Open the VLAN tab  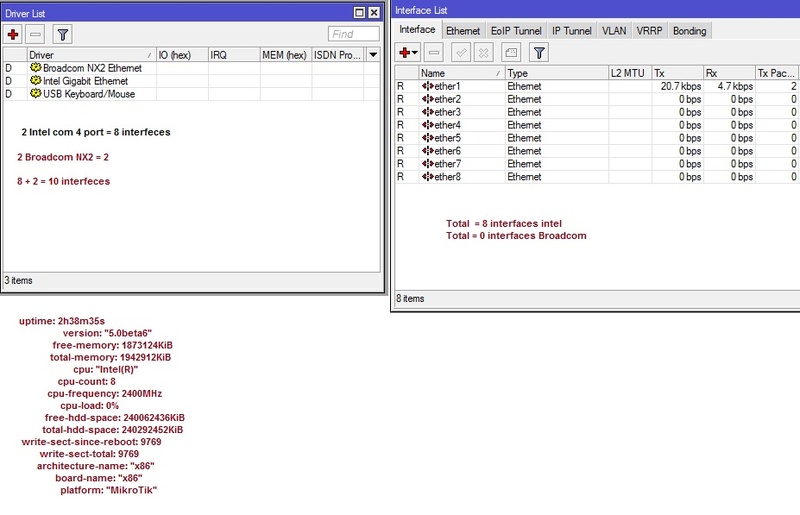click(x=614, y=31)
